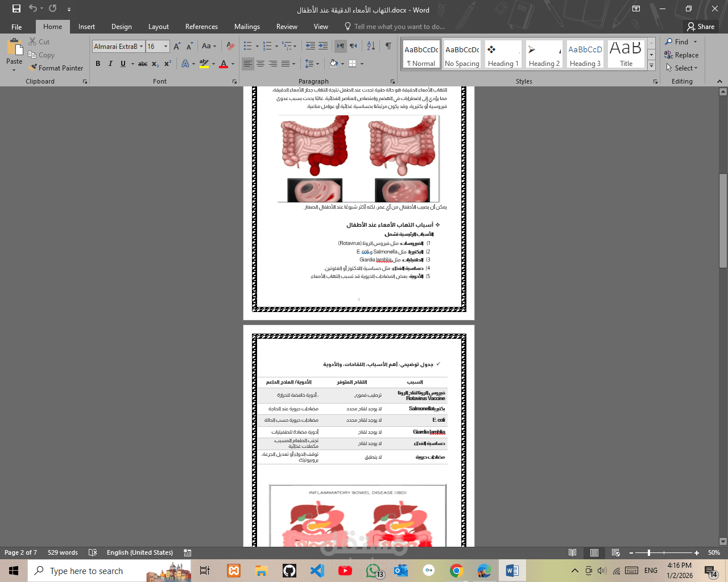Open Change Case dropdown
The image size is (728, 582).
pyautogui.click(x=209, y=47)
